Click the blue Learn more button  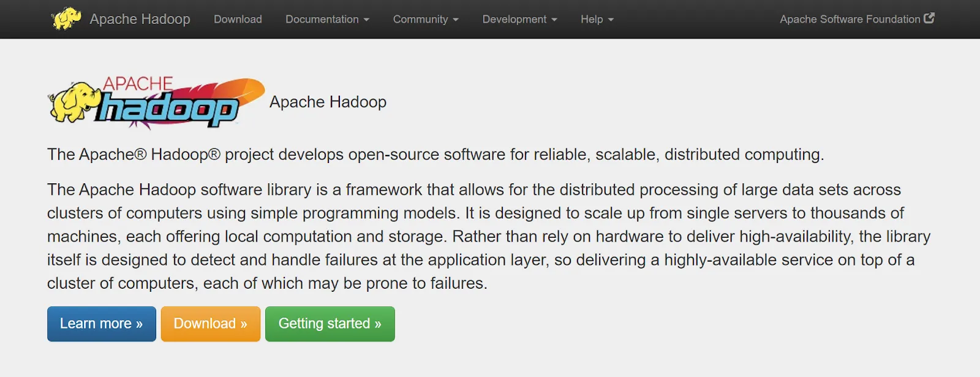coord(102,324)
